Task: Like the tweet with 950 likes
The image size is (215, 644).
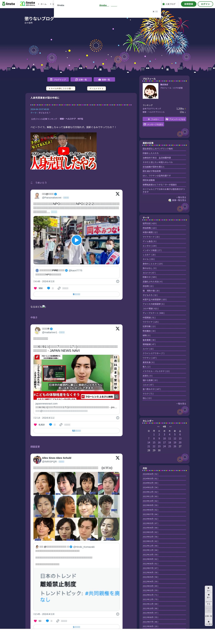Action: pos(35,288)
